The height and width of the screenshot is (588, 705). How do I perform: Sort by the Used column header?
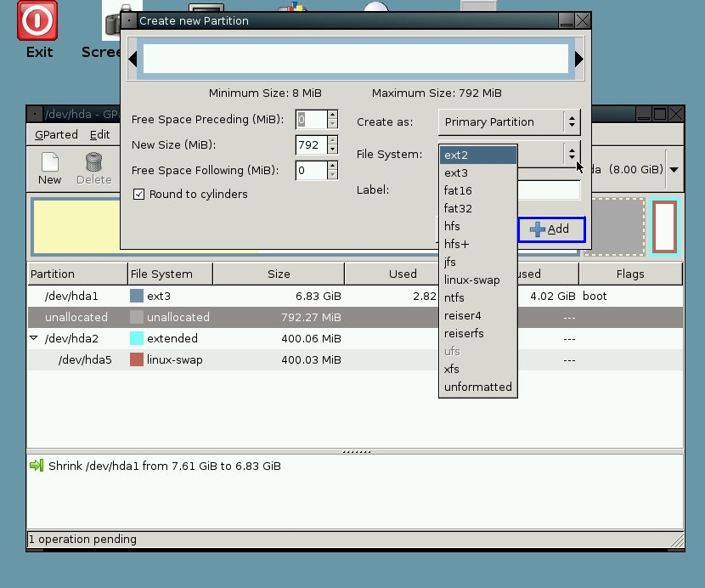(392, 274)
